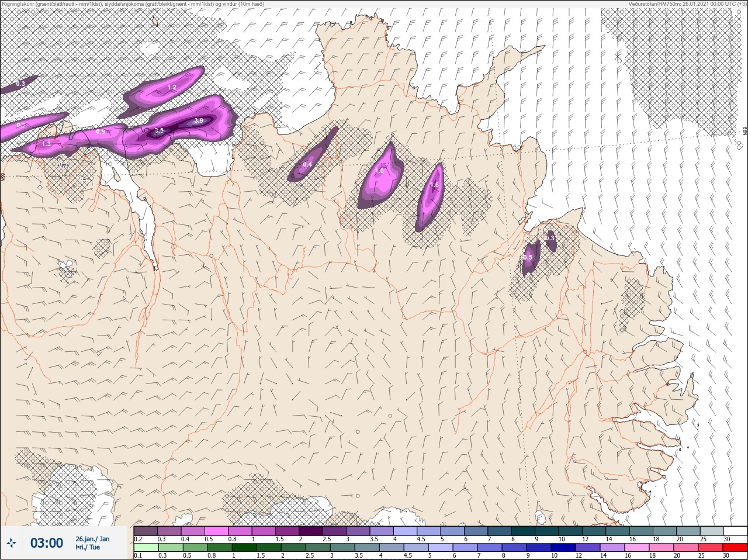Pick the light pink 16 rain scale swatch
Viewport: 748px width, 560px height.
[636, 548]
